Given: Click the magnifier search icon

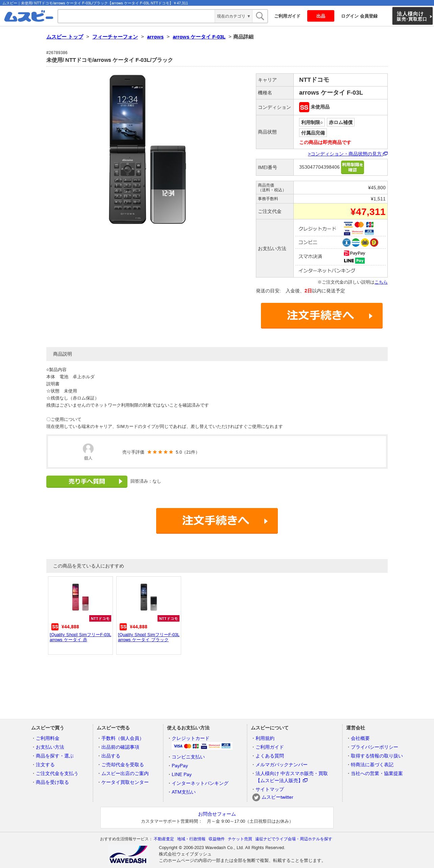Looking at the screenshot, I should click(x=260, y=16).
